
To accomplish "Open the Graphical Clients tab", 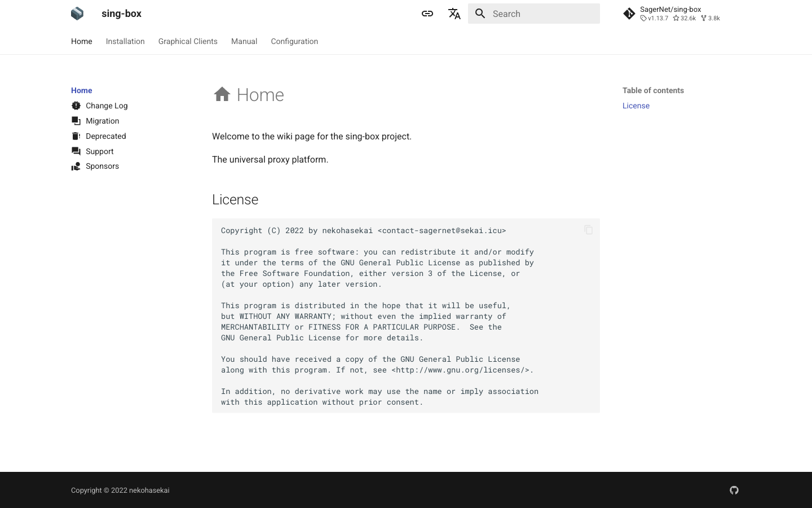I will (188, 41).
